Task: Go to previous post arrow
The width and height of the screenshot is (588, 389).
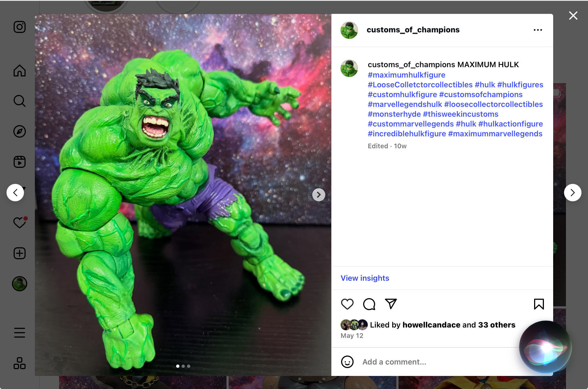Action: coord(15,193)
